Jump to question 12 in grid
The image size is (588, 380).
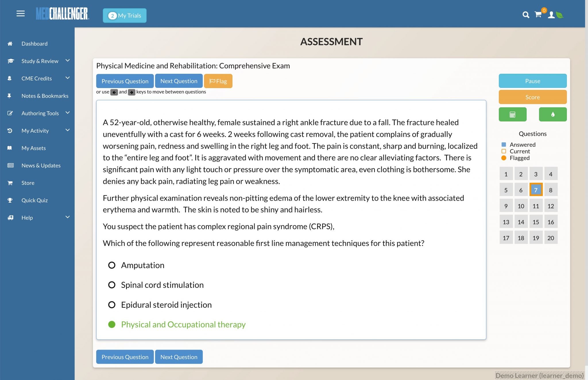pos(550,206)
